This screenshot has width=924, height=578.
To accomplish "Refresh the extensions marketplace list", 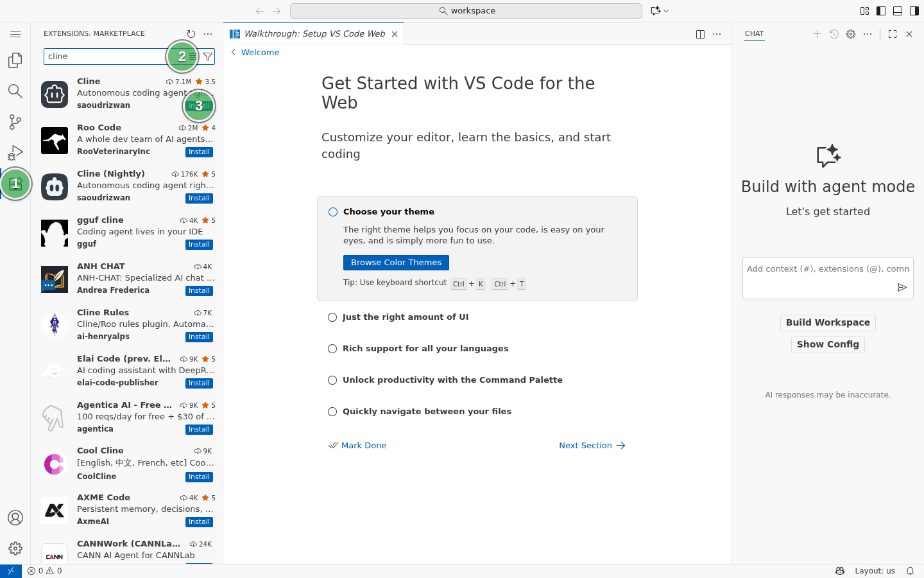I will 191,34.
